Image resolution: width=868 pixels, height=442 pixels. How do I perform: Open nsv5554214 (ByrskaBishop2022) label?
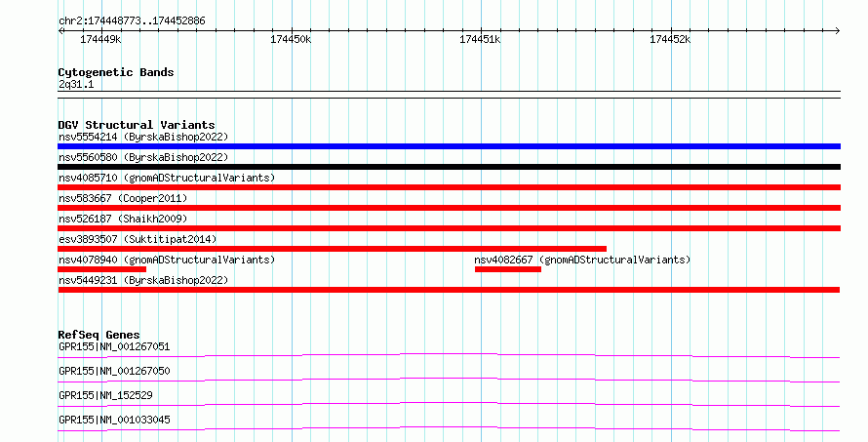click(143, 137)
